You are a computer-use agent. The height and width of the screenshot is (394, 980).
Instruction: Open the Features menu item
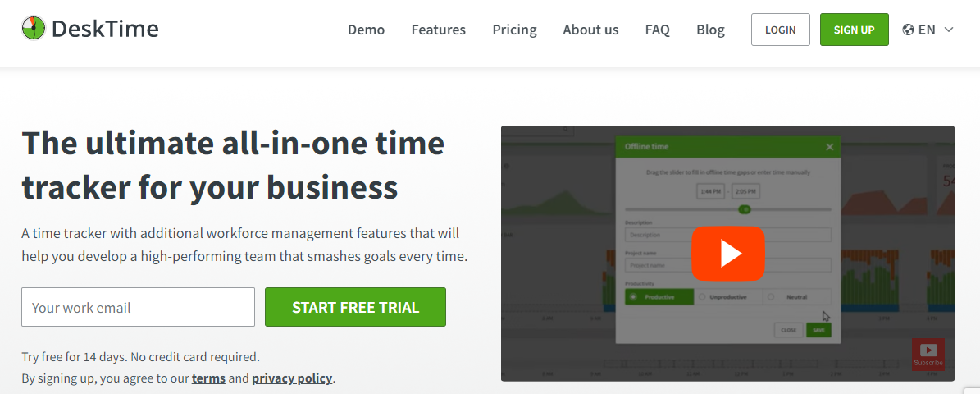(x=438, y=30)
